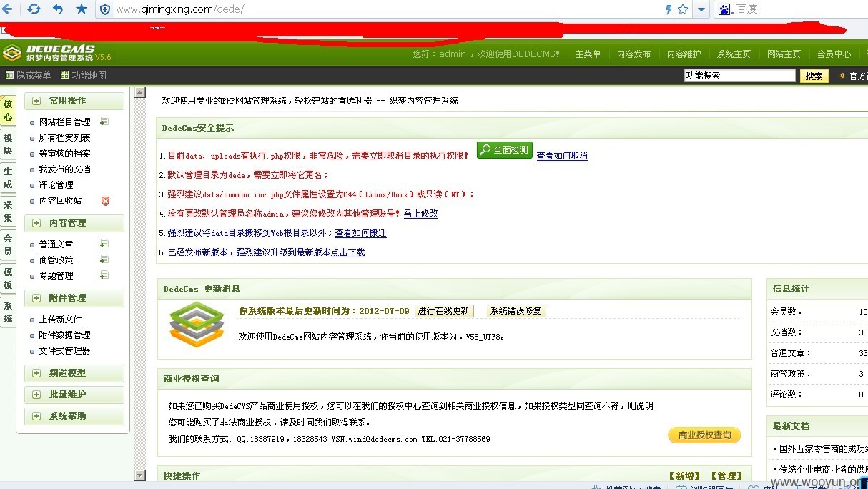Click the blue favorites star in browser toolbar

click(82, 9)
